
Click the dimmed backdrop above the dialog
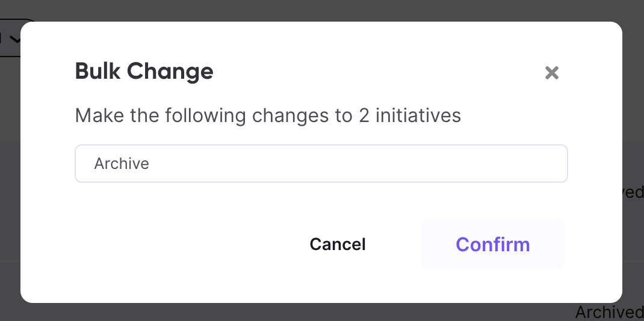[x=322, y=10]
